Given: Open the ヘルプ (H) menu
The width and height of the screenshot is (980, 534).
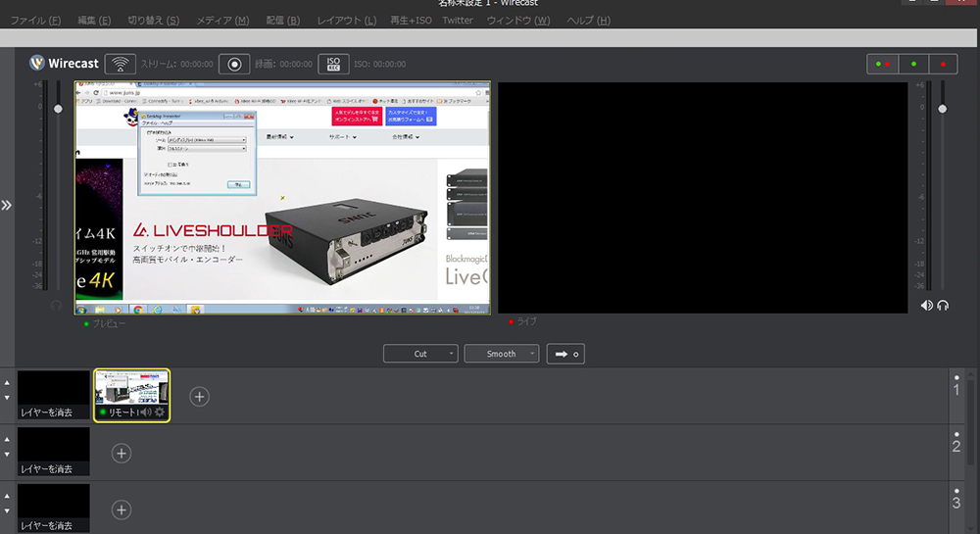Looking at the screenshot, I should pos(588,20).
